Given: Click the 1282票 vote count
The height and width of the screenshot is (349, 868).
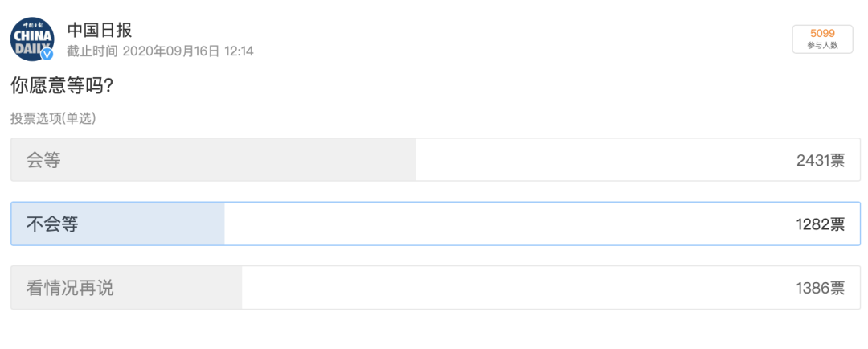Looking at the screenshot, I should click(820, 224).
